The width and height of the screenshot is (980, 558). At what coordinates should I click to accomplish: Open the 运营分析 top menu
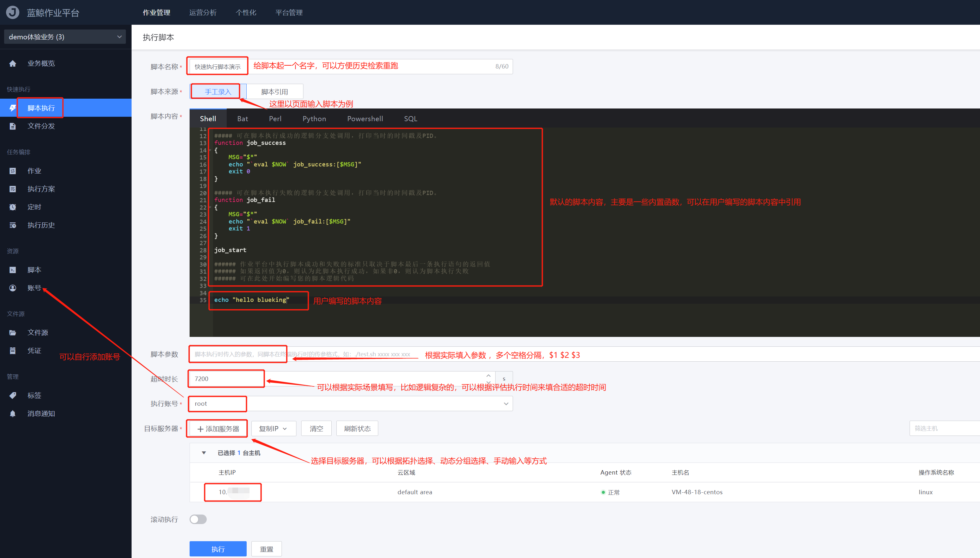(x=203, y=13)
